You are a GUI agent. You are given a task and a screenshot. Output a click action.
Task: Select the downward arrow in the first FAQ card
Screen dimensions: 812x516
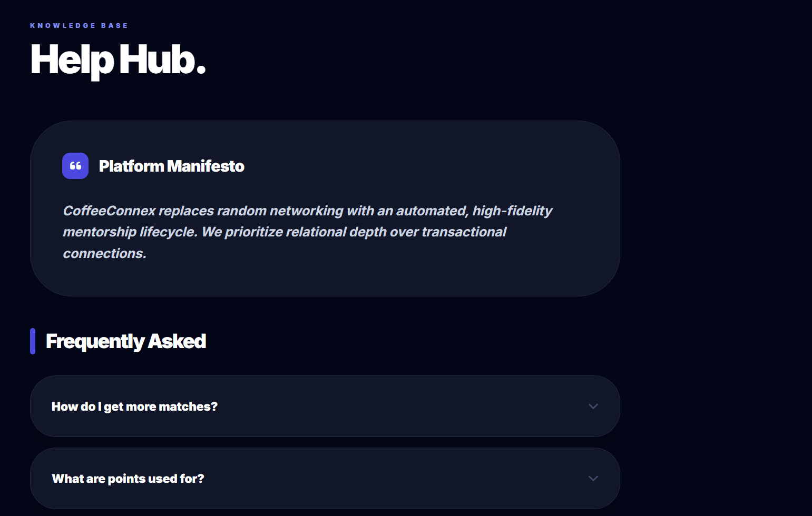click(593, 406)
